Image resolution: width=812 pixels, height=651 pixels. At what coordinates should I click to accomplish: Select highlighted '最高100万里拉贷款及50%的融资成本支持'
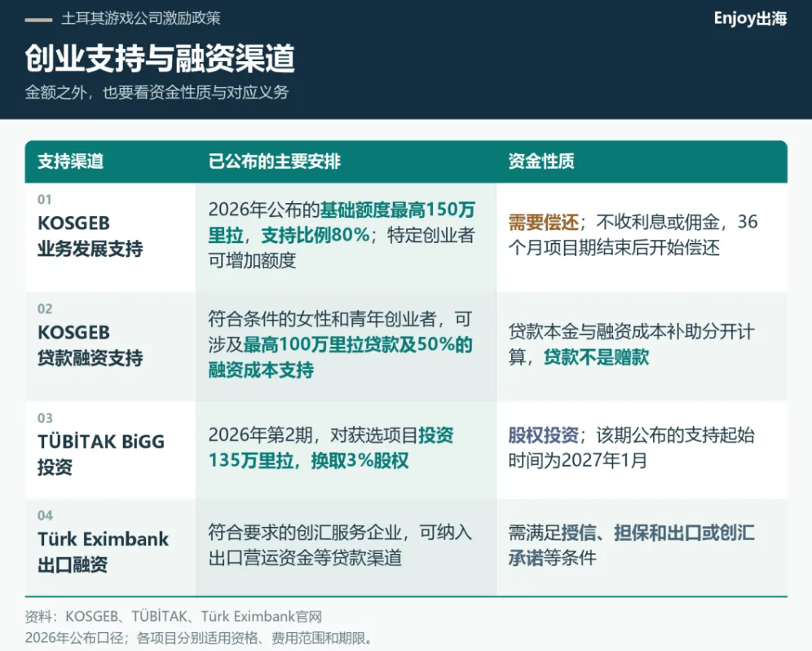point(340,357)
